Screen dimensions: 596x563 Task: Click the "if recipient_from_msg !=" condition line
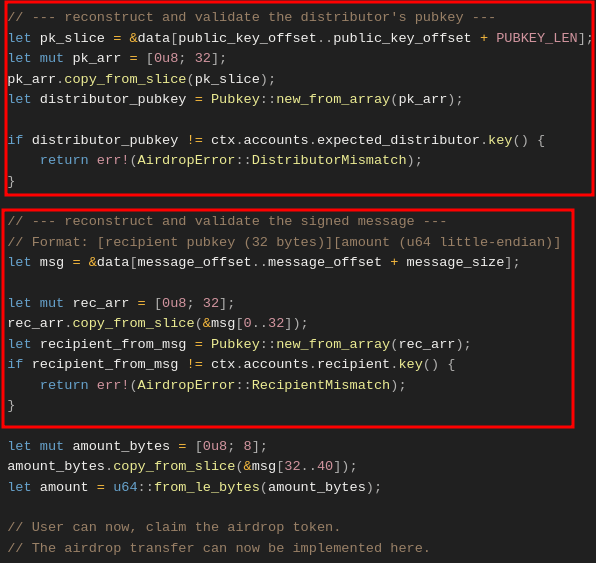(231, 364)
